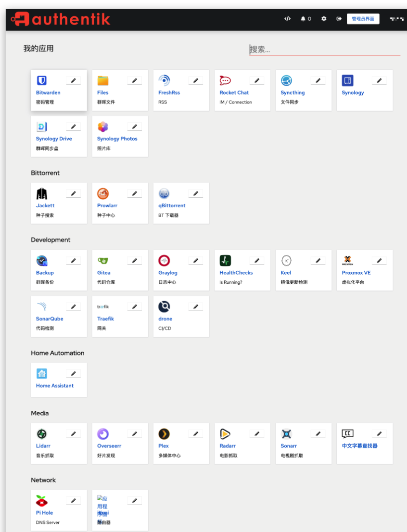Edit the Synology Photos application entry
407x532 pixels.
pyautogui.click(x=134, y=127)
